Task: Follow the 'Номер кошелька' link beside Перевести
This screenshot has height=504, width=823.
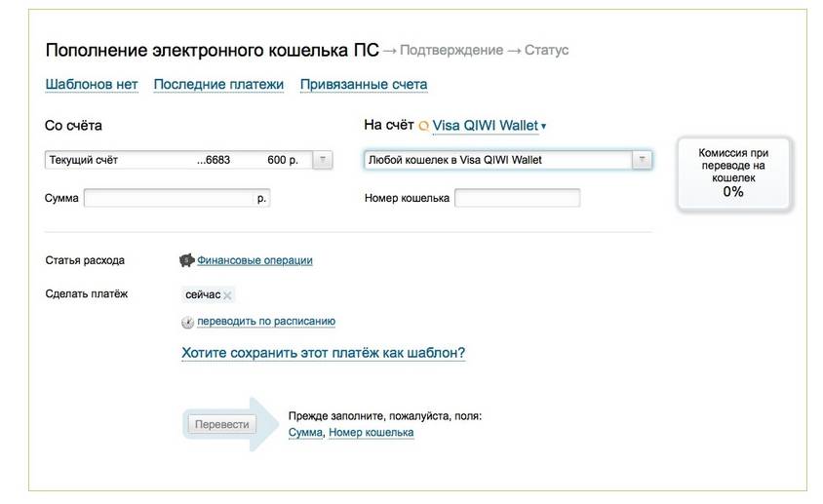Action: [371, 432]
